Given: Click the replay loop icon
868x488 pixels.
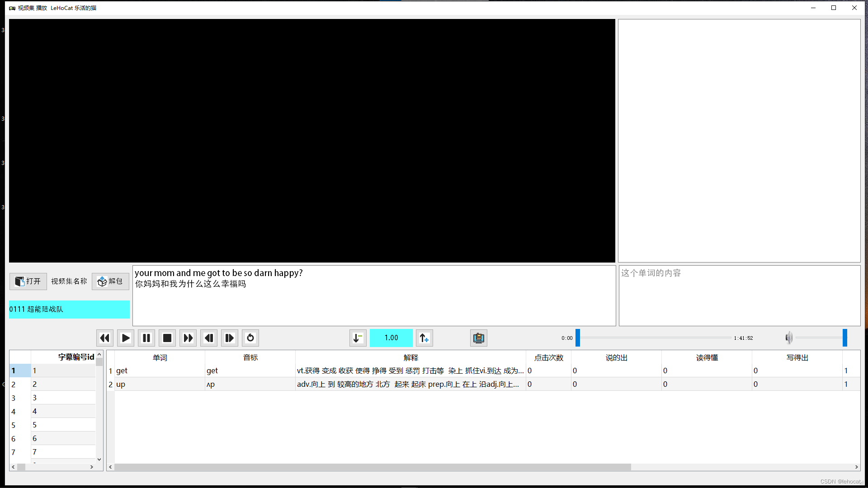Looking at the screenshot, I should (x=250, y=338).
